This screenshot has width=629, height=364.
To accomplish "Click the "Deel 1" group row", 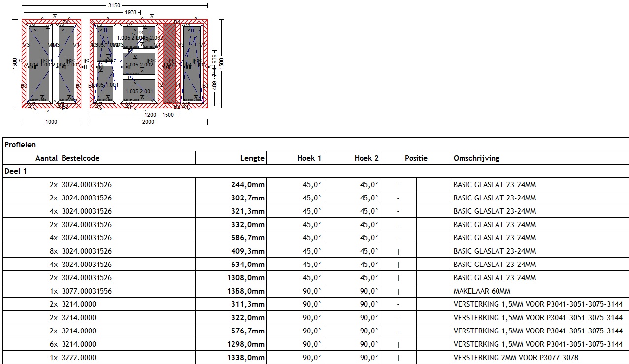I will tap(316, 171).
